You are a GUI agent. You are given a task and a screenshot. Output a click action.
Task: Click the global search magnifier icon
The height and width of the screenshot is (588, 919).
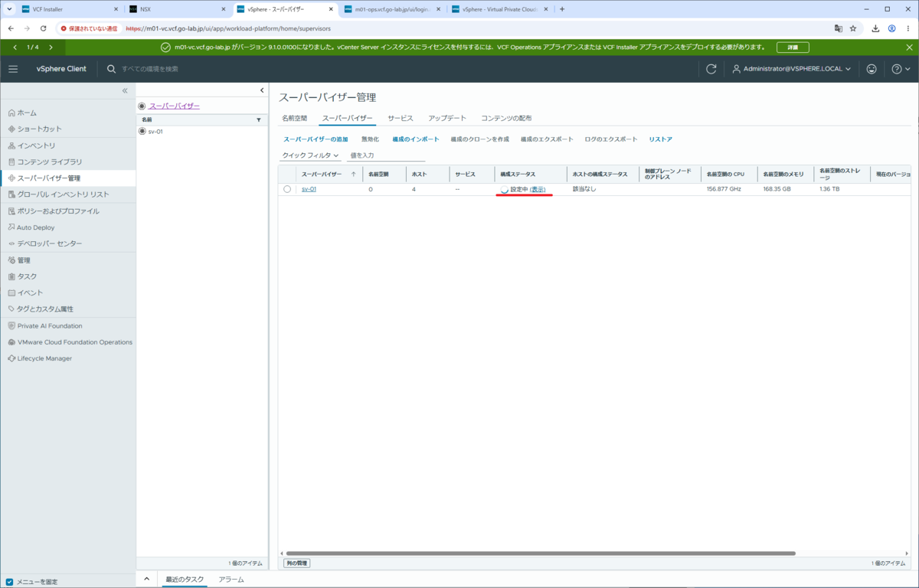tap(112, 69)
